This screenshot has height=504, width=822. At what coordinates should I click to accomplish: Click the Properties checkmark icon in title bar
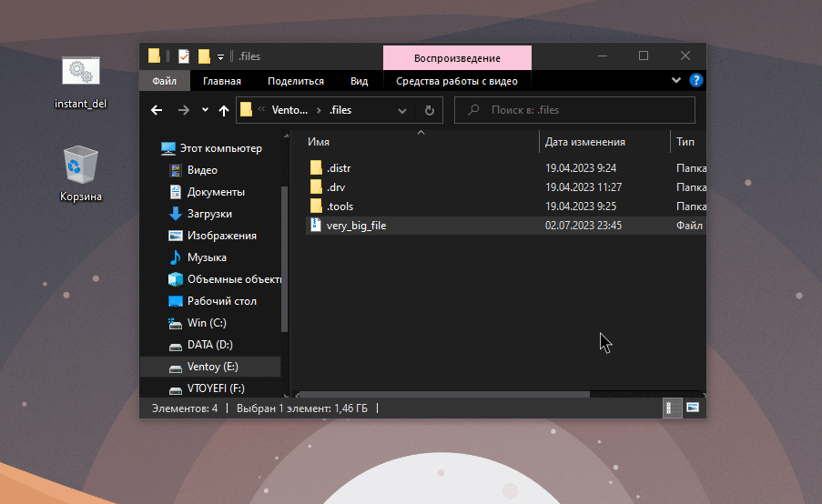(x=184, y=55)
